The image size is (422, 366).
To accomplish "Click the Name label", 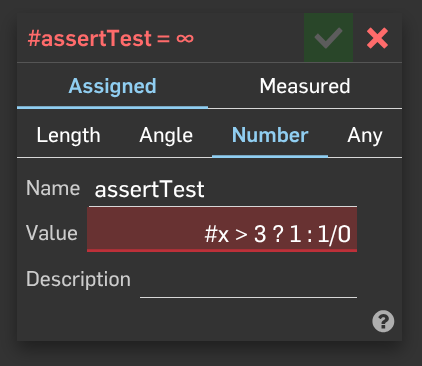I will point(53,188).
